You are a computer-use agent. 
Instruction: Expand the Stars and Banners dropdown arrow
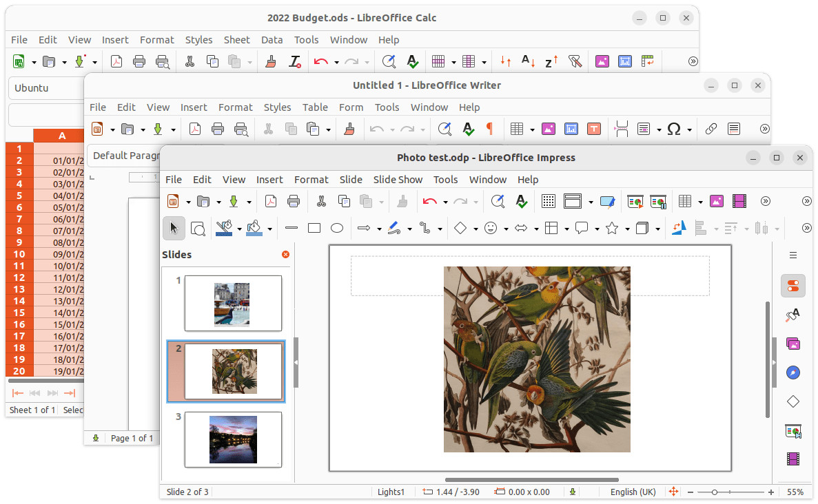coord(627,229)
